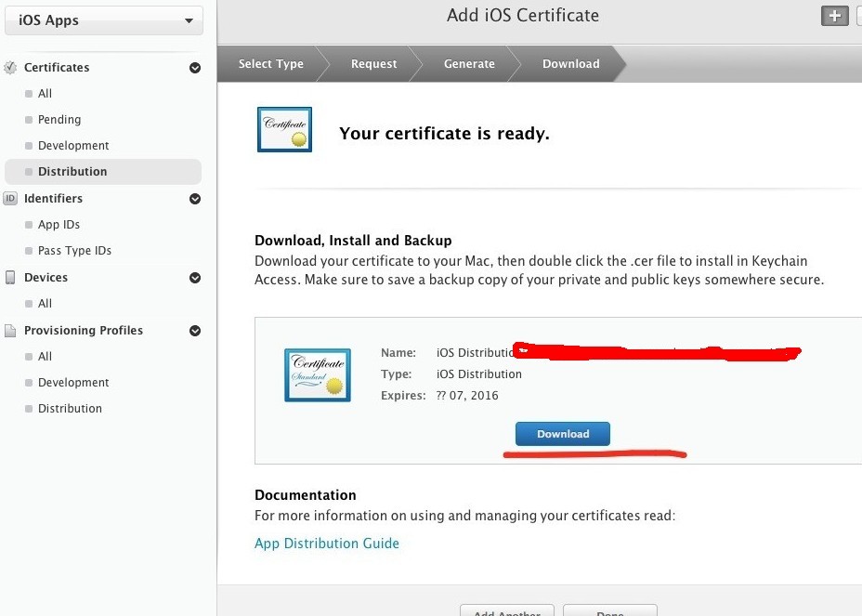Viewport: 862px width, 616px height.
Task: Collapse the Certificates section chevron
Action: click(x=195, y=68)
